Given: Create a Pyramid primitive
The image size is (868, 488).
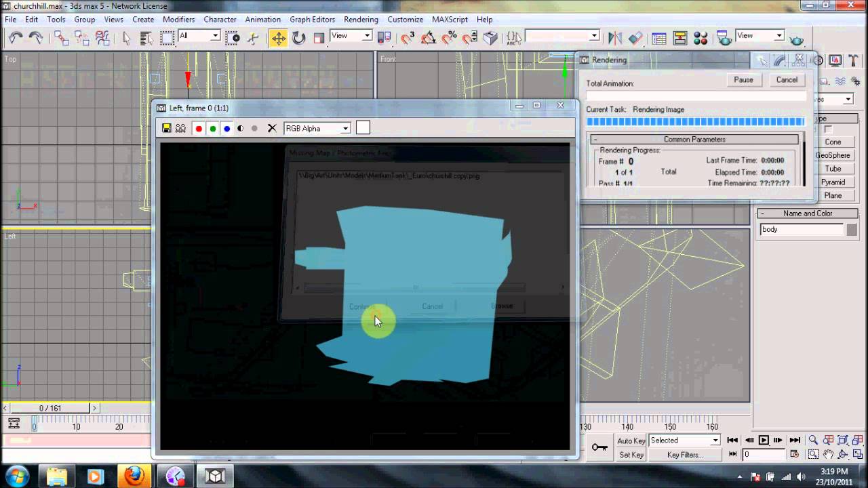Looking at the screenshot, I should point(833,182).
